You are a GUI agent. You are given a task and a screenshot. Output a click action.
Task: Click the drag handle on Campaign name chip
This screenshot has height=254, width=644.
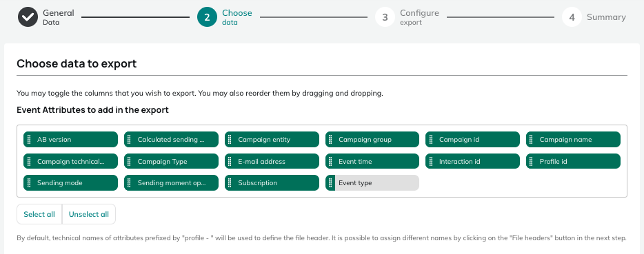pyautogui.click(x=532, y=140)
